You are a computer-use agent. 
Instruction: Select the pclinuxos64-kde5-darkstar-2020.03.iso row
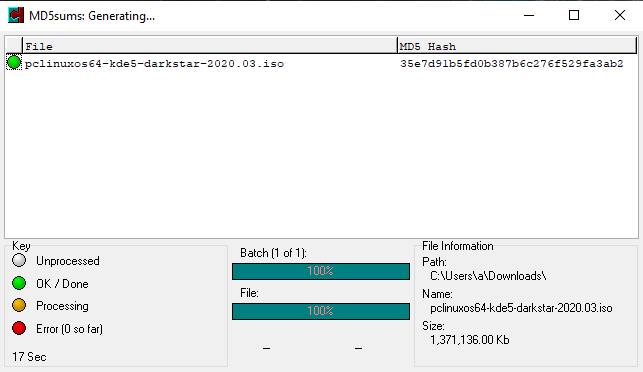322,64
